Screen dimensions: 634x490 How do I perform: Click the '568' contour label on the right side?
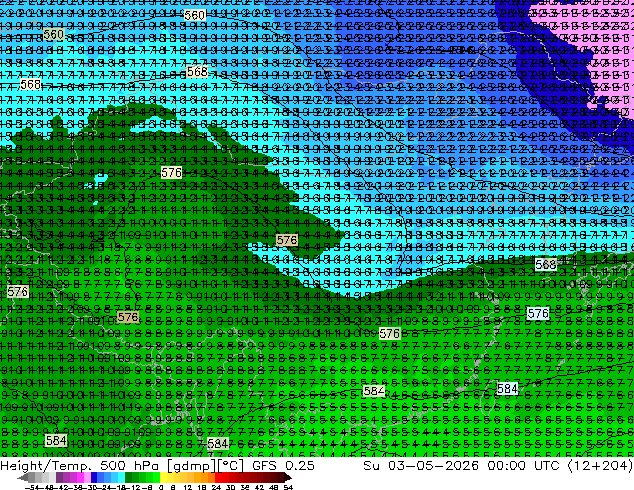[545, 264]
